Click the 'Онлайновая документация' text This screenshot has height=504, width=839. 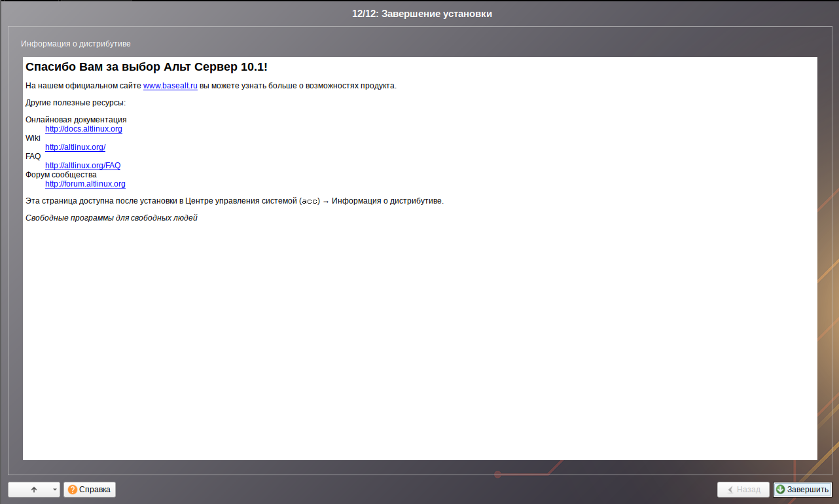(x=76, y=120)
